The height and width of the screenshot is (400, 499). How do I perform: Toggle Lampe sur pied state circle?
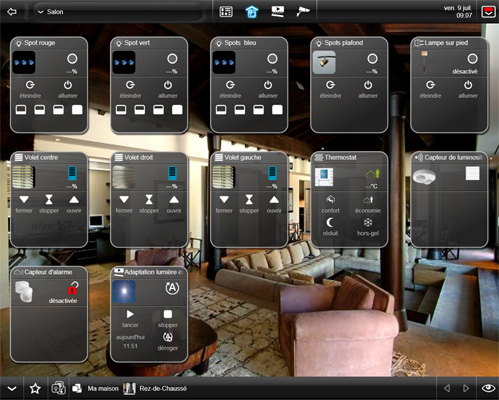472,59
